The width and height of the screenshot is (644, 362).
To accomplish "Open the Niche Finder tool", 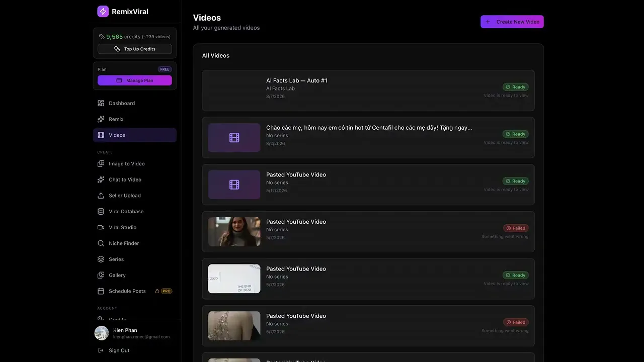I will 135,243.
